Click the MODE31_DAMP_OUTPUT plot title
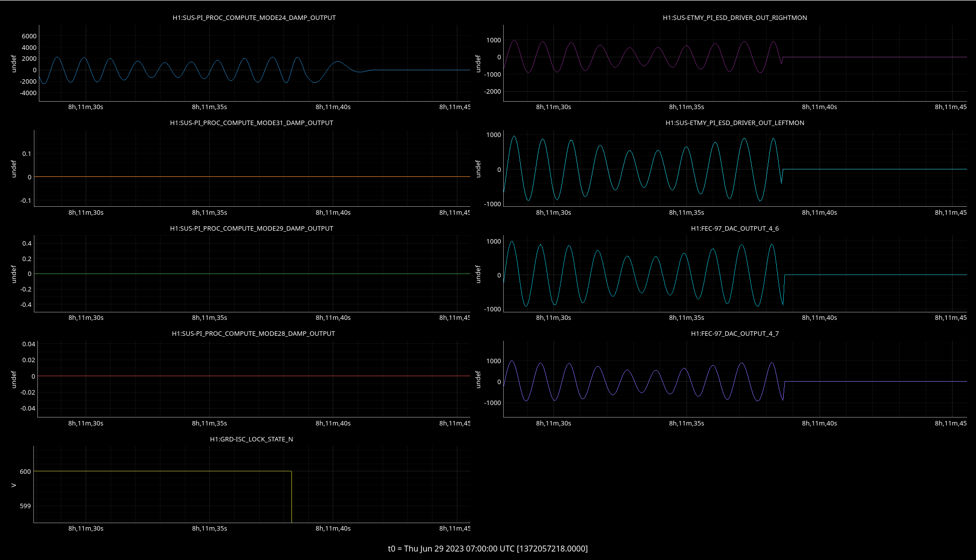The height and width of the screenshot is (560, 976). (x=252, y=123)
